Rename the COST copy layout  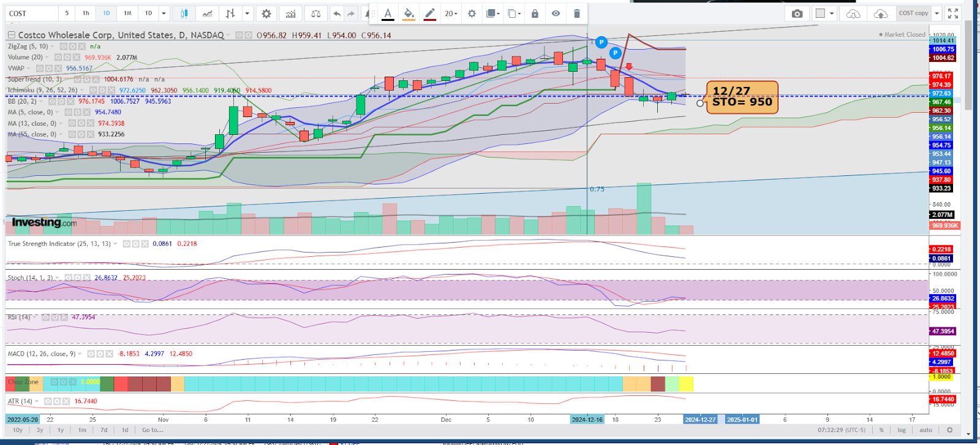(913, 13)
